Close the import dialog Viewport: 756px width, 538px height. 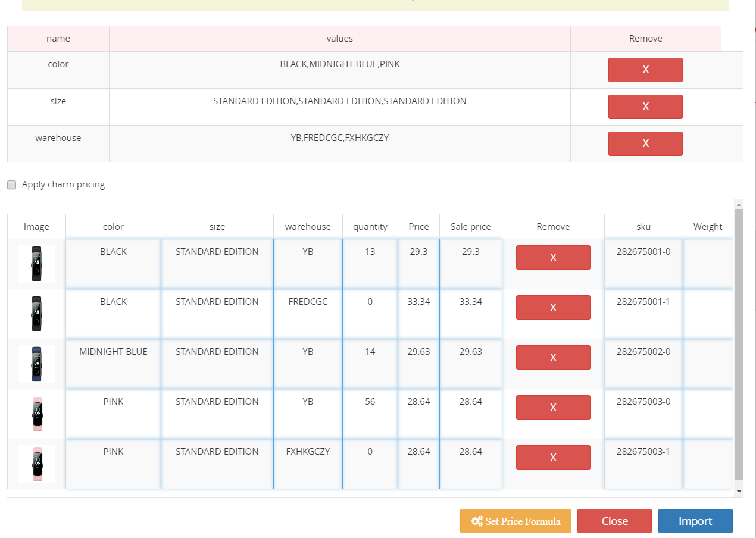point(614,521)
